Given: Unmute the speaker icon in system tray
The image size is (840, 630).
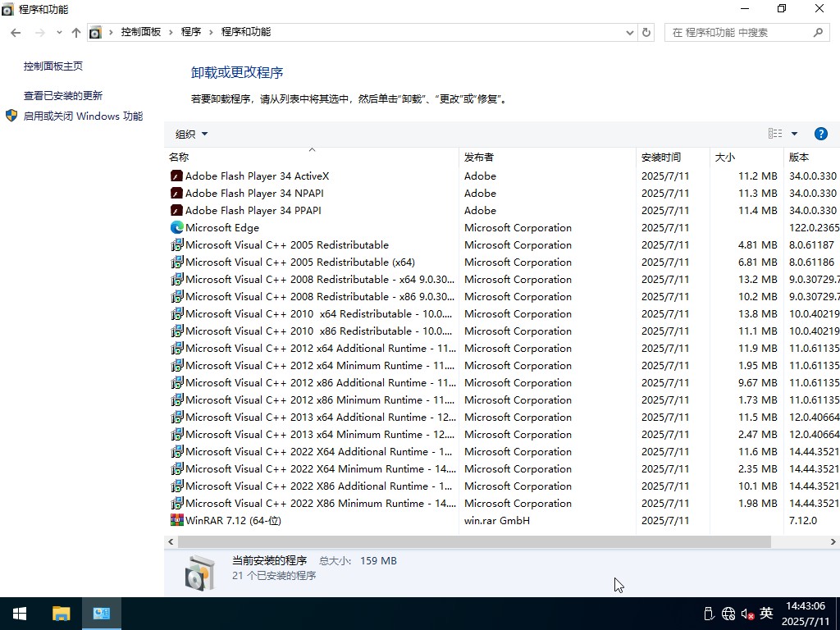Looking at the screenshot, I should tap(746, 613).
